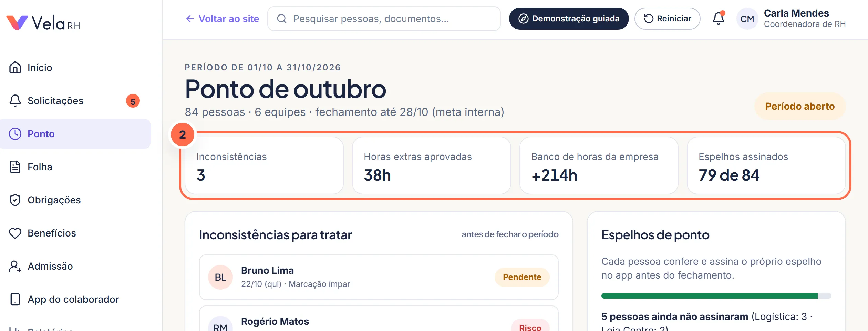The image size is (868, 331).
Task: Open Solicitações menu item
Action: point(75,101)
